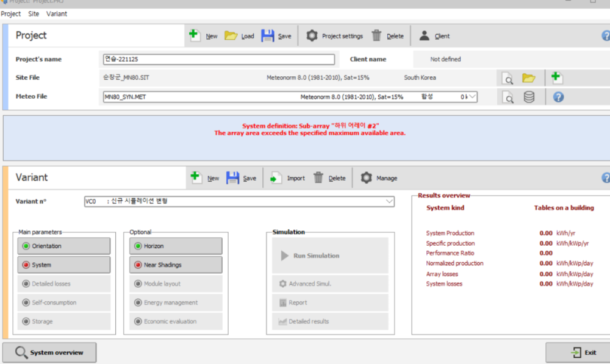Open the Orientation parameters button
This screenshot has height=364, width=610.
coord(64,246)
